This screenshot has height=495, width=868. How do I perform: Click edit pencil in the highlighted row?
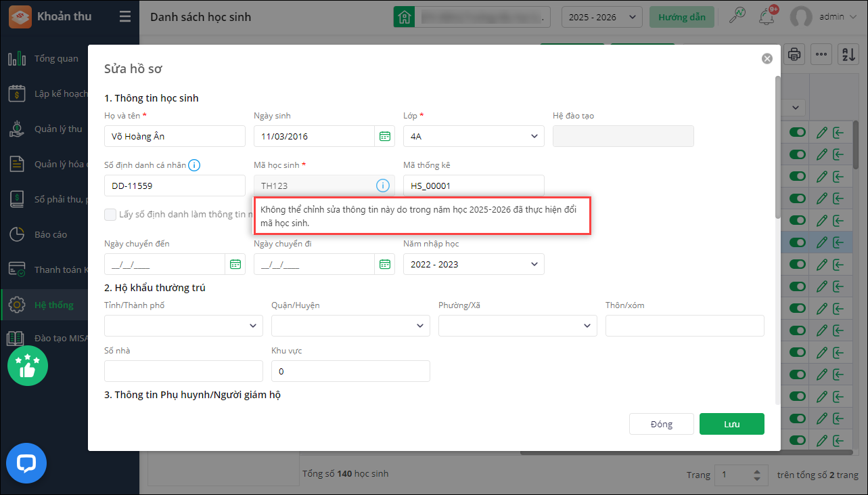[822, 242]
